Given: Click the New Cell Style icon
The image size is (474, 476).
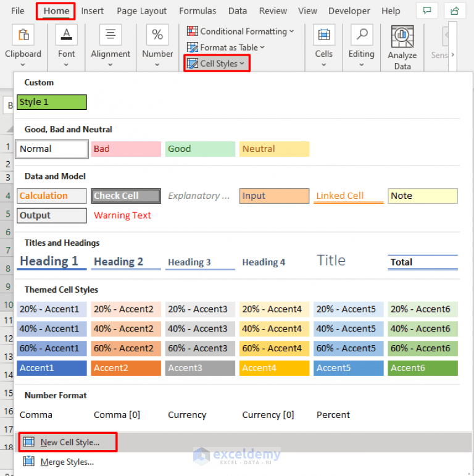Looking at the screenshot, I should pos(28,441).
